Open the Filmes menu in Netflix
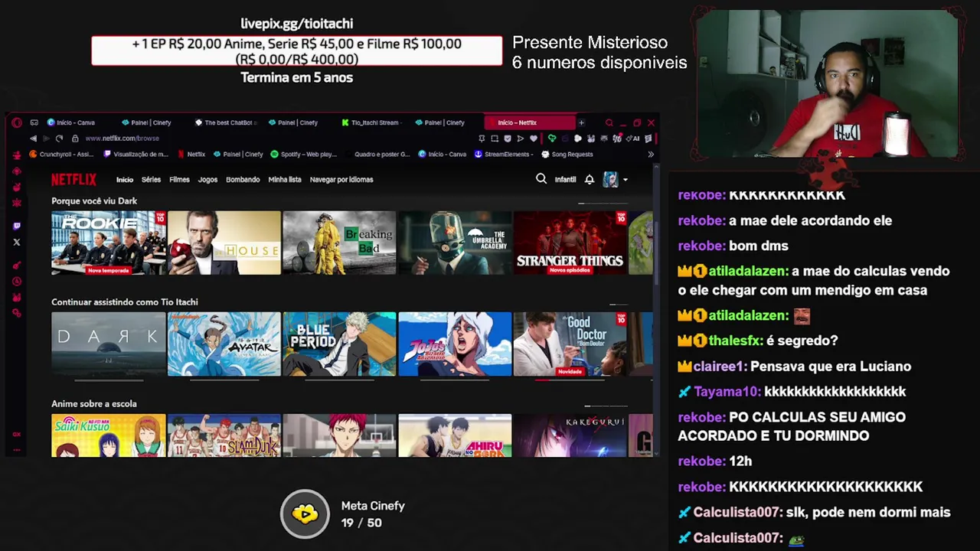The height and width of the screenshot is (551, 980). [x=179, y=180]
